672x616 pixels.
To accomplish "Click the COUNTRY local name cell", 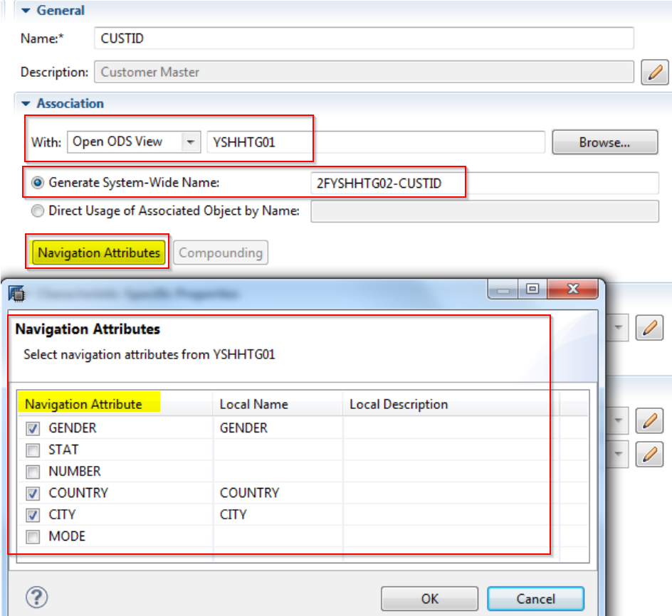I will click(278, 493).
